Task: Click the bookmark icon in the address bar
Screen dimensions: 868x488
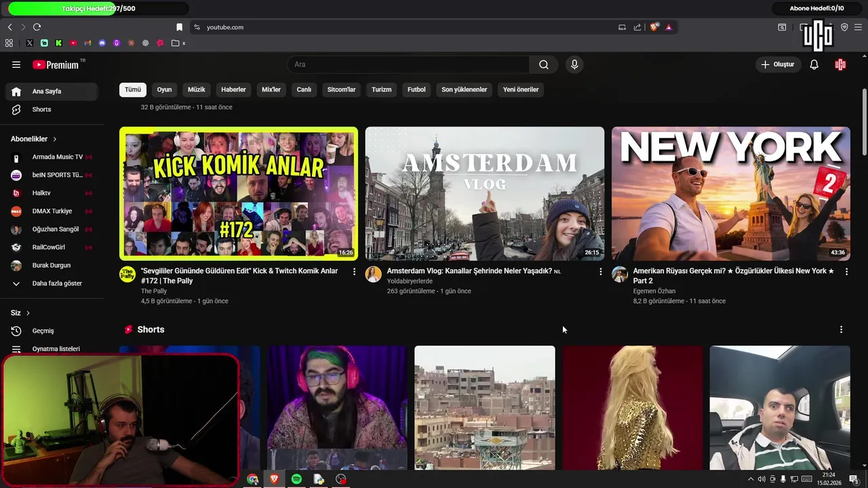Action: click(179, 27)
